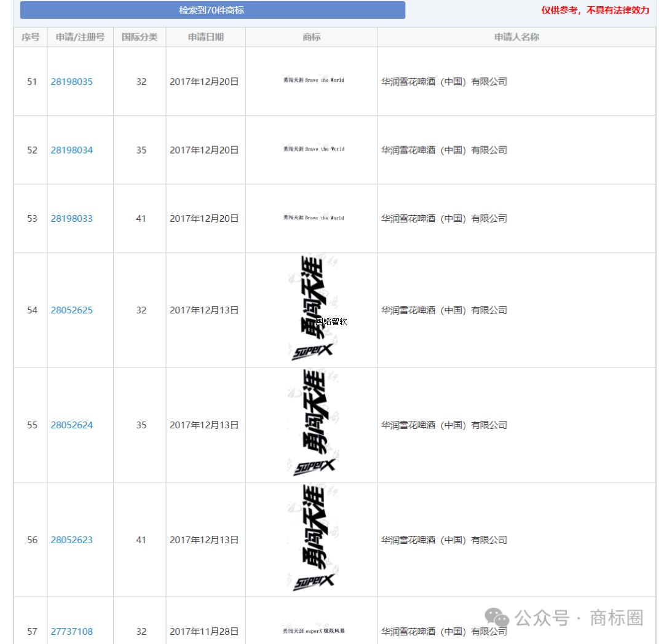Click applicant 华润雪花啤酒 in row 52

444,150
